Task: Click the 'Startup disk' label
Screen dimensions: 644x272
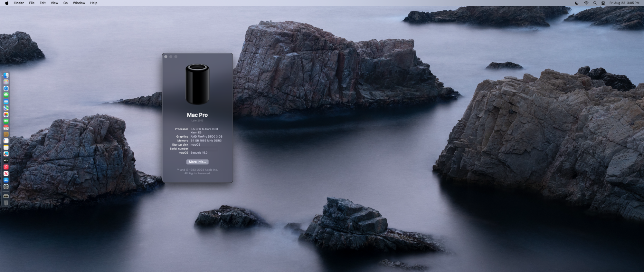Action: click(180, 145)
